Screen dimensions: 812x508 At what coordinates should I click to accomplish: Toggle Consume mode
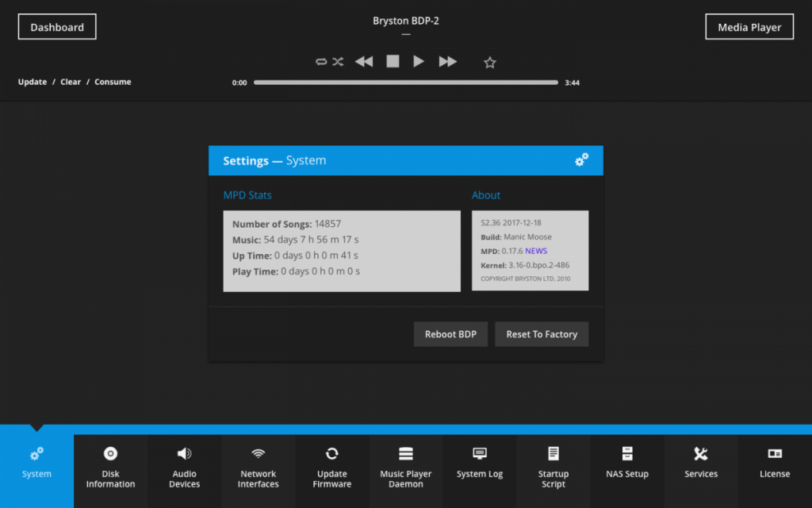[113, 82]
